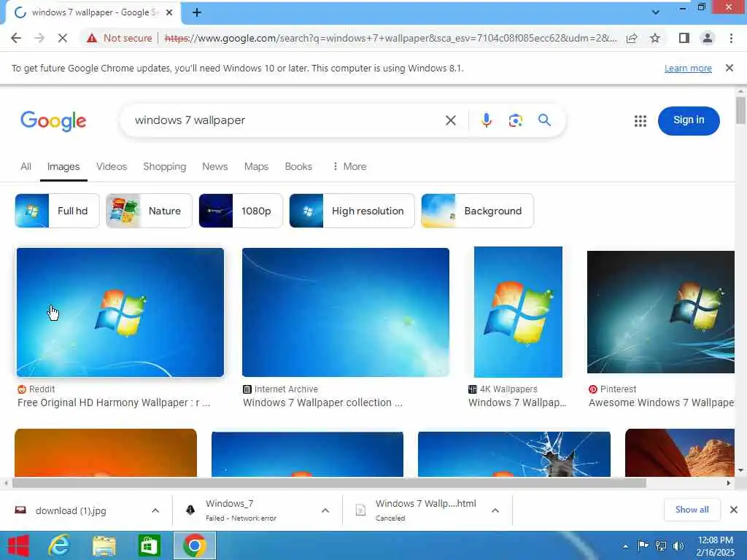
Task: Open the Windows Store taskbar icon
Action: click(x=149, y=545)
